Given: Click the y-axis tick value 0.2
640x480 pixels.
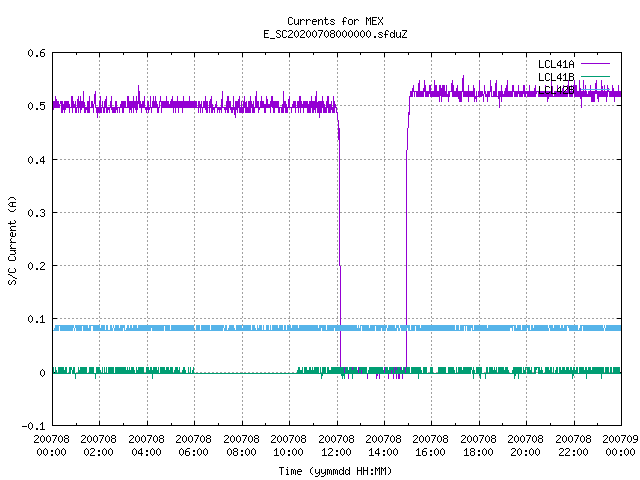Looking at the screenshot, I should click(36, 266).
